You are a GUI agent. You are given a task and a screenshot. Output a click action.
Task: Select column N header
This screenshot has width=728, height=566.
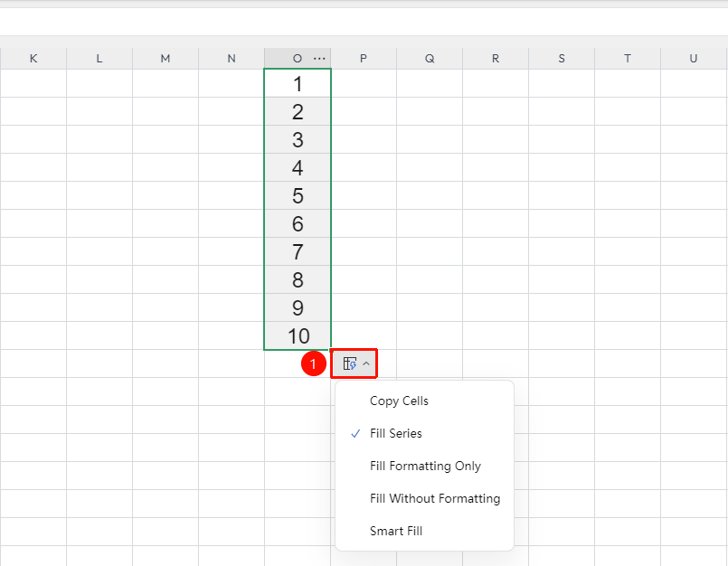click(232, 59)
